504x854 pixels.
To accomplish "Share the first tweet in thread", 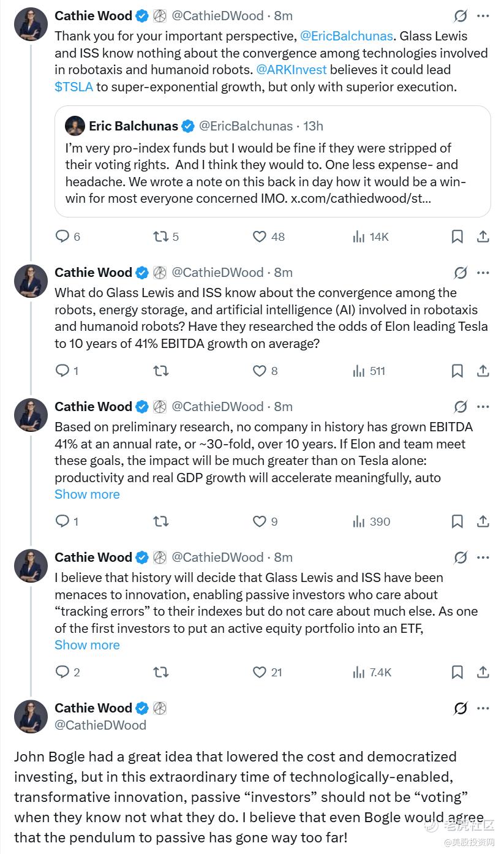I will 483,236.
